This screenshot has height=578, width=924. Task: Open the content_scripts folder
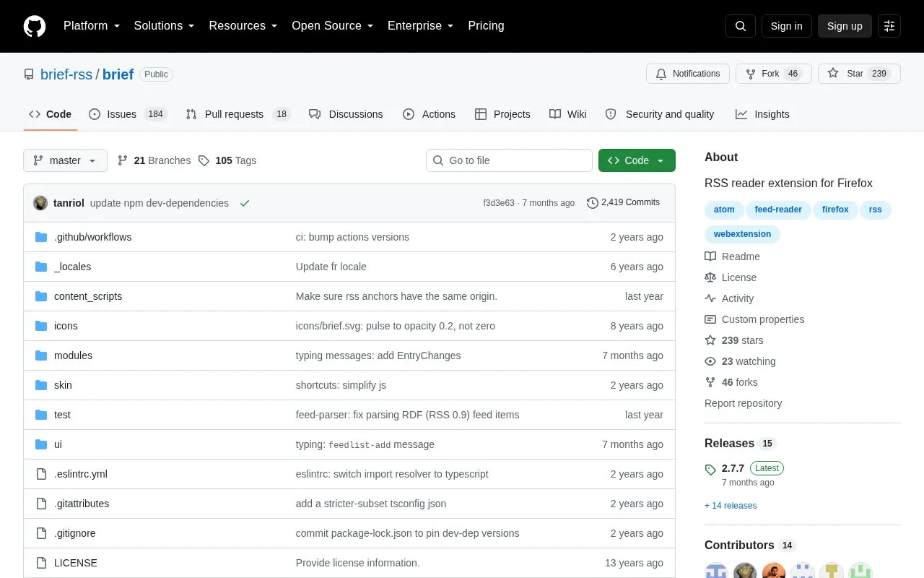[x=88, y=296]
